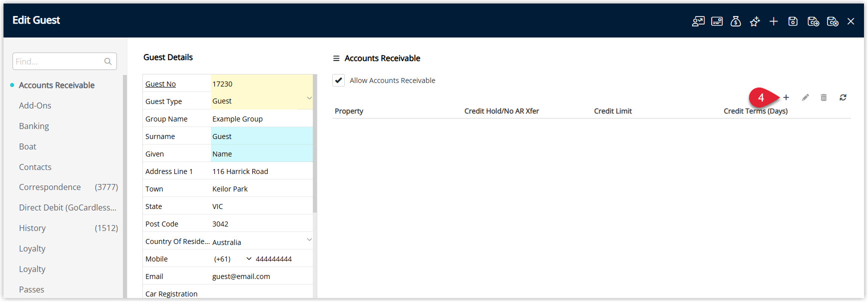Sort by Credit Hold/No AR Xfer column
The width and height of the screenshot is (868, 302).
[x=502, y=111]
